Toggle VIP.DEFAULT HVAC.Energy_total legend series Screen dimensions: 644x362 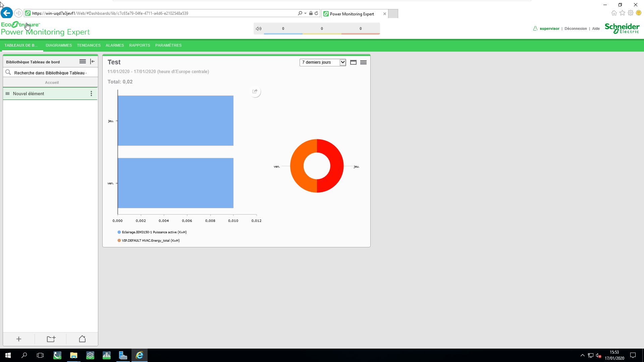tap(151, 241)
